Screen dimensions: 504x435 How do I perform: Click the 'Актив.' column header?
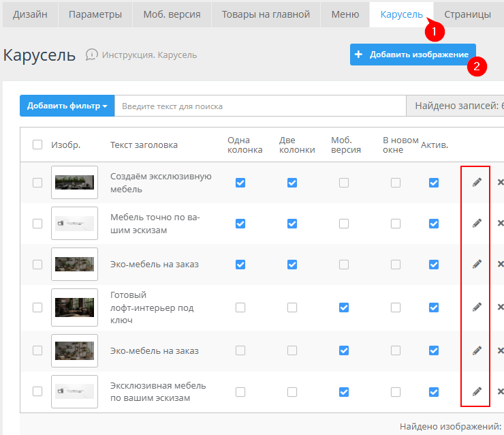click(435, 145)
